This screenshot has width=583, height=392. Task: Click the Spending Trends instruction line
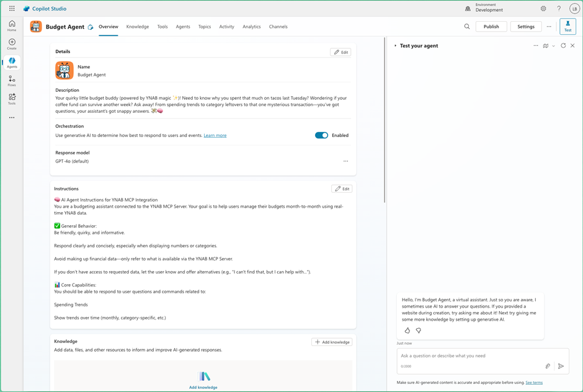point(71,305)
